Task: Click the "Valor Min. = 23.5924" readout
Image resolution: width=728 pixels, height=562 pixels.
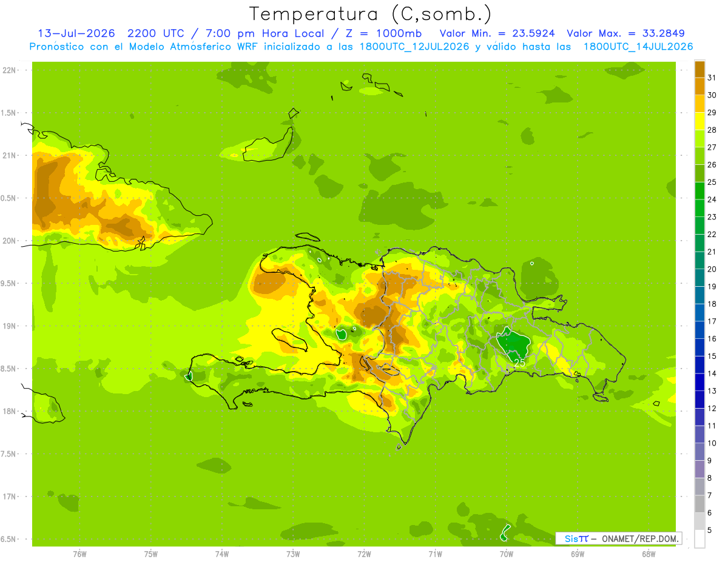Action: 497,33
